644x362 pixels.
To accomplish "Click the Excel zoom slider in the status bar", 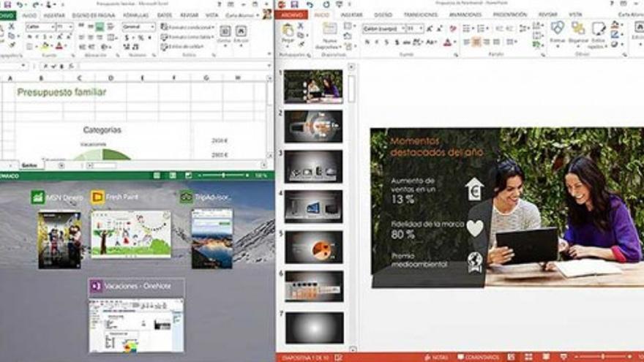I will [x=224, y=176].
